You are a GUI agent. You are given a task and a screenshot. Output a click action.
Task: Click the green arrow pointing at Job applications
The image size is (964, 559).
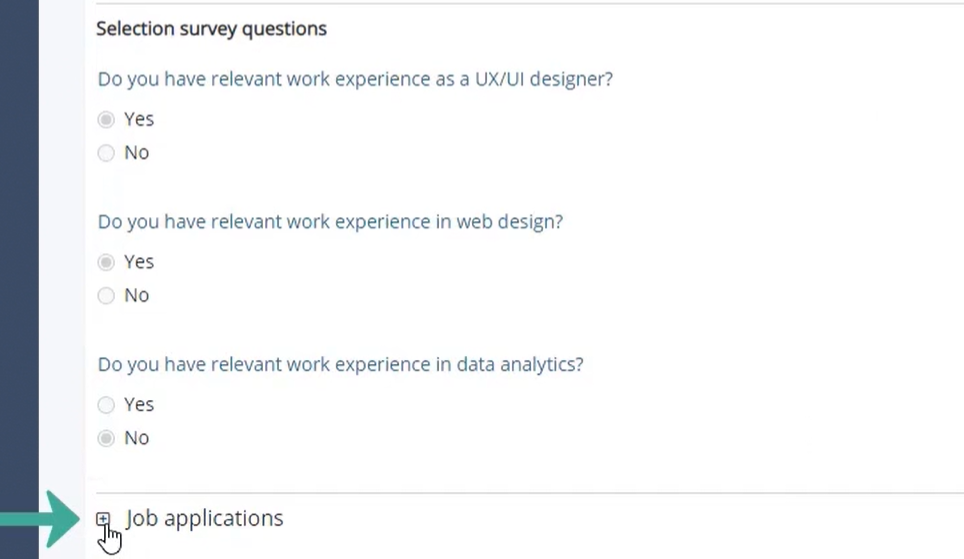[41, 520]
